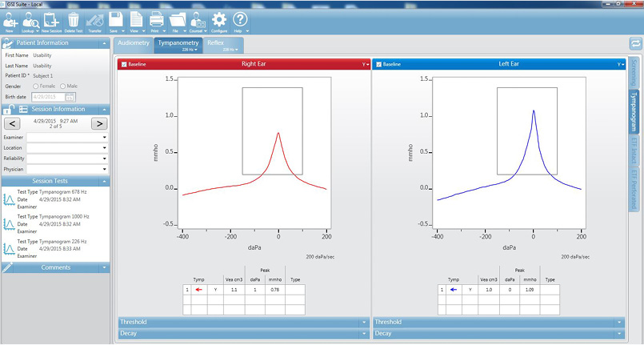This screenshot has width=644, height=345.
Task: Expand the Right Ear Threshold section
Action: click(243, 322)
